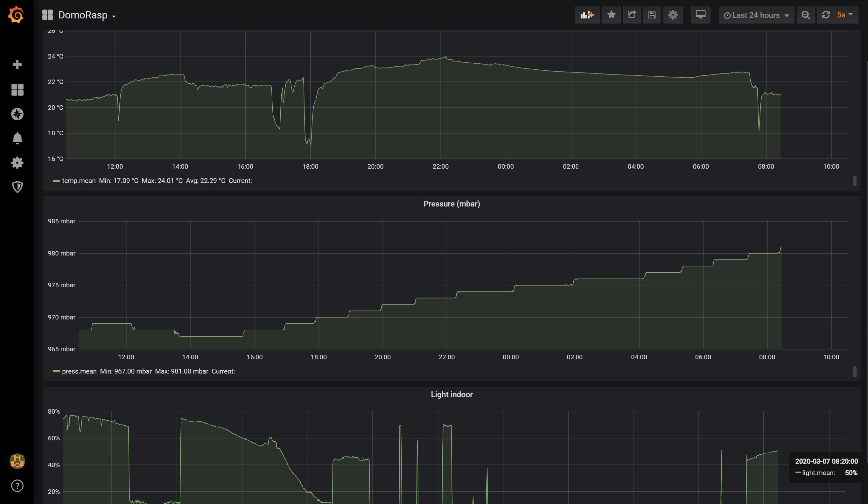Click 'Max: 24.01 °C' in temperature legend
This screenshot has height=504, width=868.
[x=162, y=181]
